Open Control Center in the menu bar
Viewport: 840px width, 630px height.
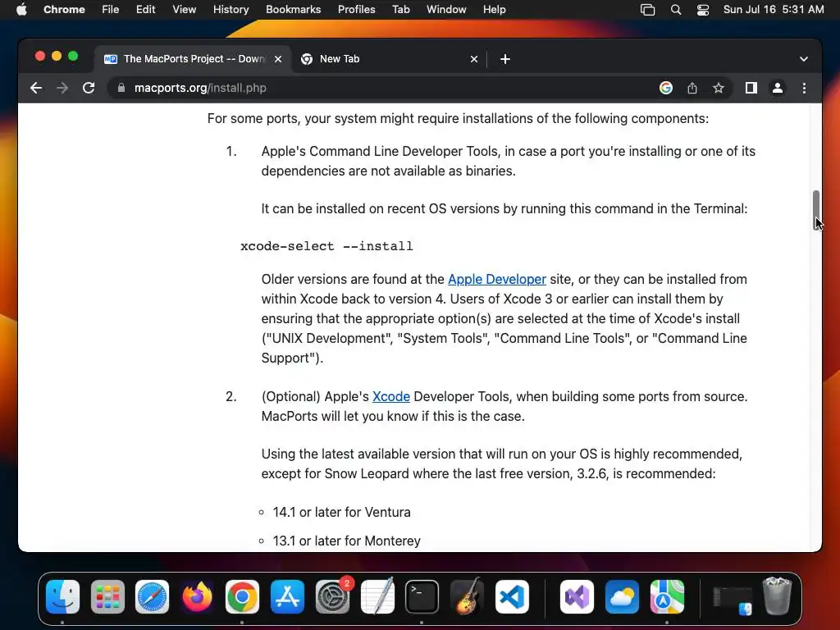coord(703,10)
